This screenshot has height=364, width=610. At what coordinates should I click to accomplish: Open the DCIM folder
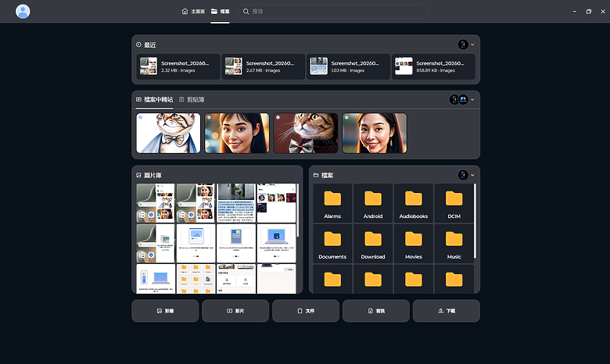454,203
